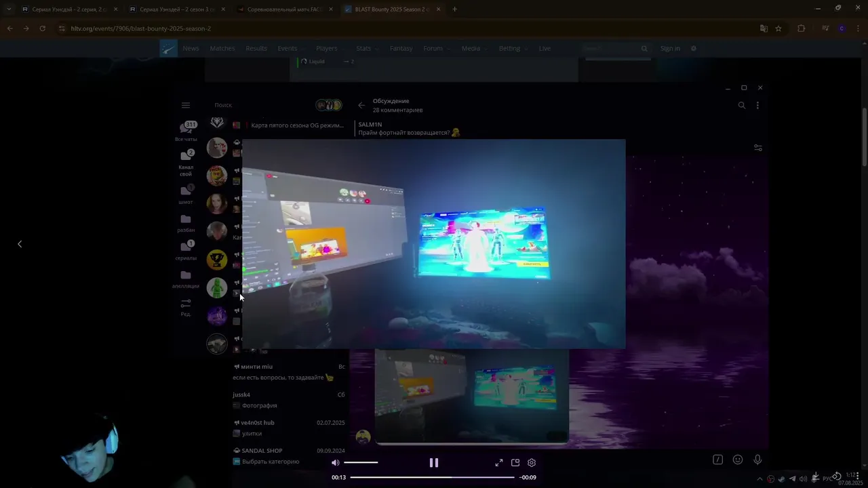
Task: Open a new browser tab
Action: tap(454, 9)
